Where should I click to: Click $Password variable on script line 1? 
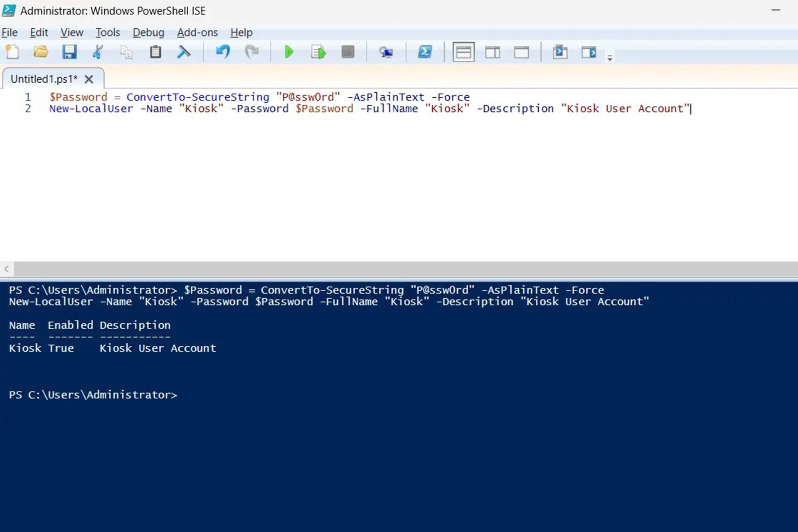click(x=79, y=97)
